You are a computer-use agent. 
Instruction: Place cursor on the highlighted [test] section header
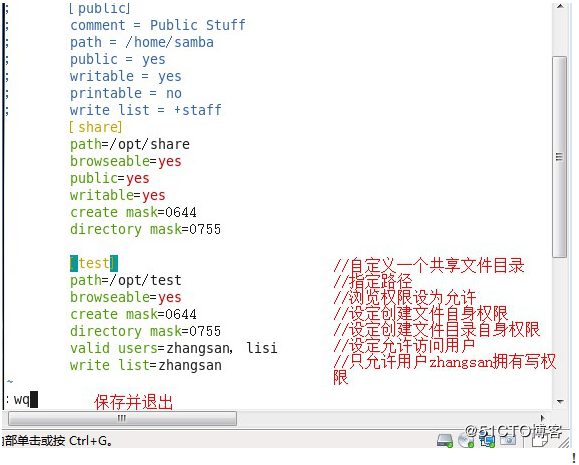pyautogui.click(x=94, y=263)
